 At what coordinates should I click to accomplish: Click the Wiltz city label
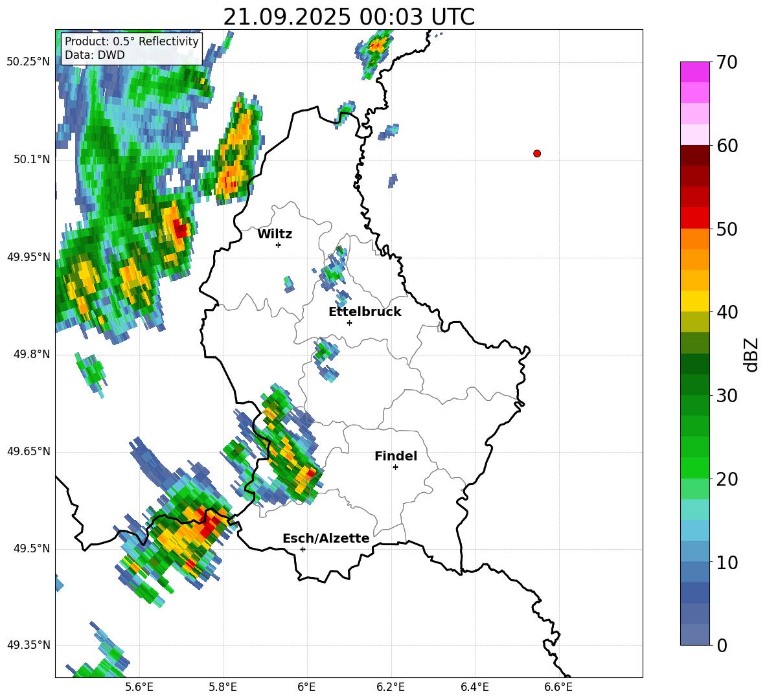[x=275, y=234]
